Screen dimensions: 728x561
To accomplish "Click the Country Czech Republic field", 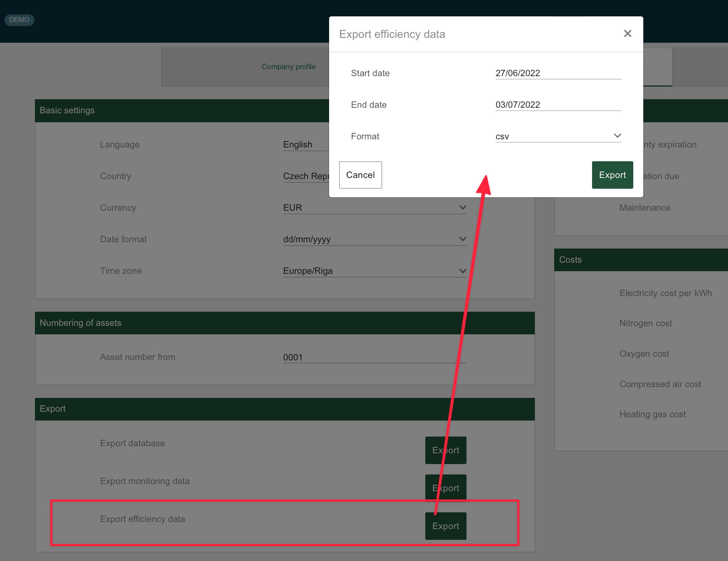I will click(305, 176).
